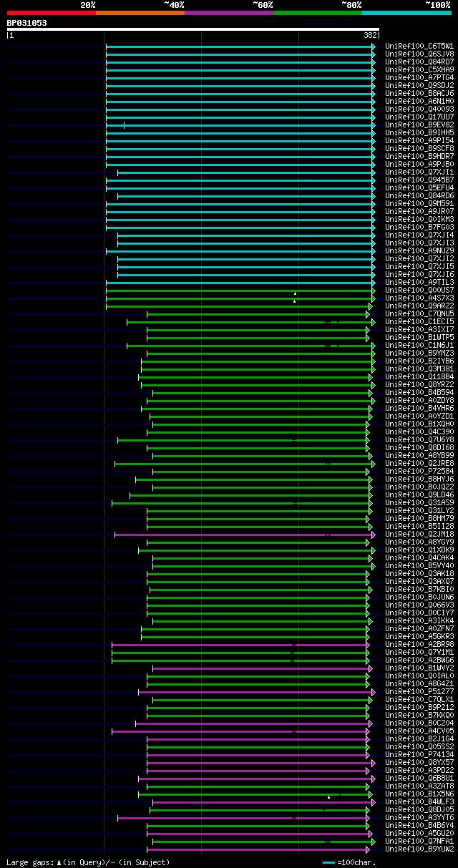Screen dimensions: 458x868
Task: Select the UniRef100_B9IHH5 label
Action: click(419, 132)
